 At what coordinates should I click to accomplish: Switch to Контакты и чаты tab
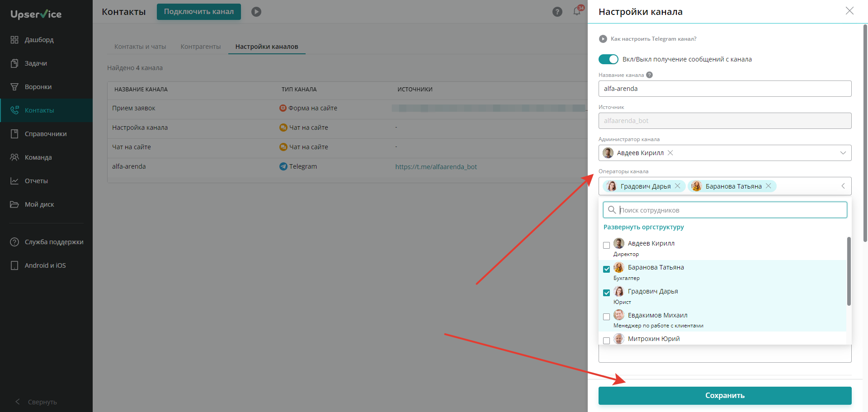pyautogui.click(x=140, y=47)
